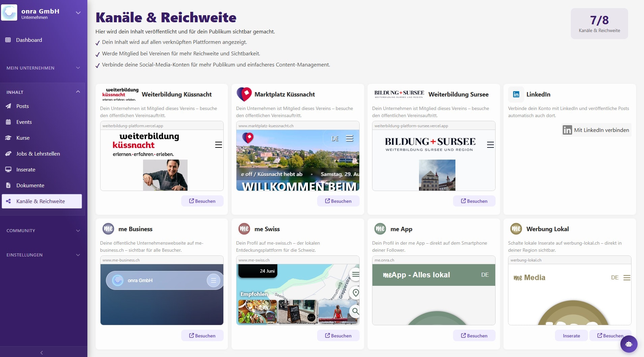Click the me Business card logo
The image size is (644, 357).
108,229
